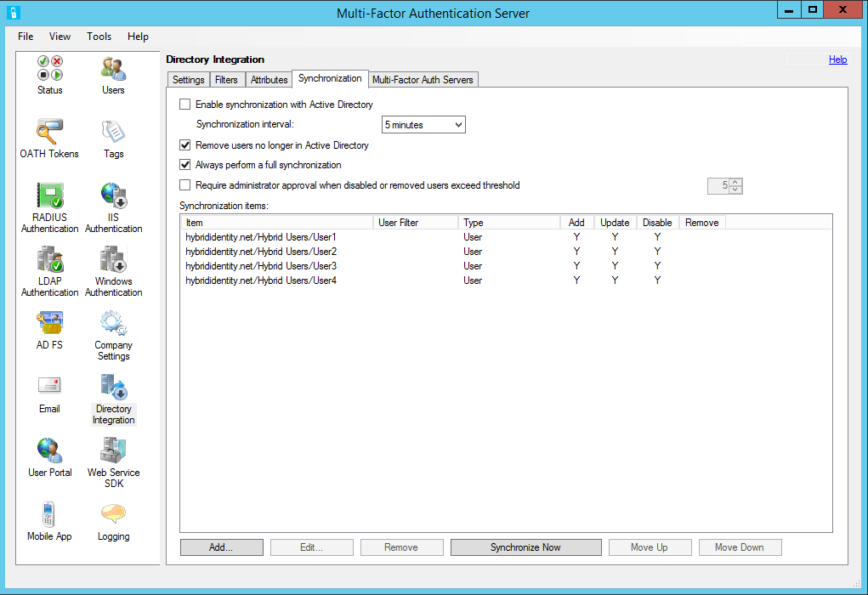Click the threshold value field showing 5
868x595 pixels.
tap(718, 186)
